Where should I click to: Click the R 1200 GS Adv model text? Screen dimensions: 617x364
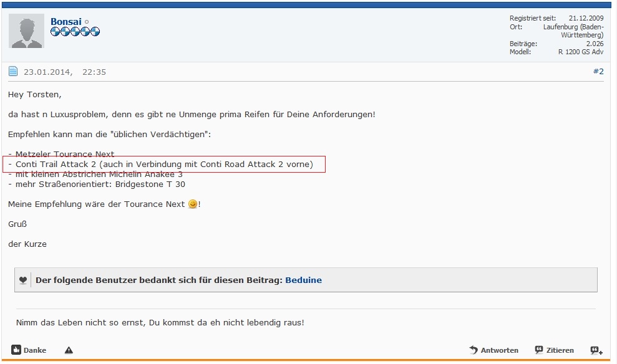tap(580, 52)
